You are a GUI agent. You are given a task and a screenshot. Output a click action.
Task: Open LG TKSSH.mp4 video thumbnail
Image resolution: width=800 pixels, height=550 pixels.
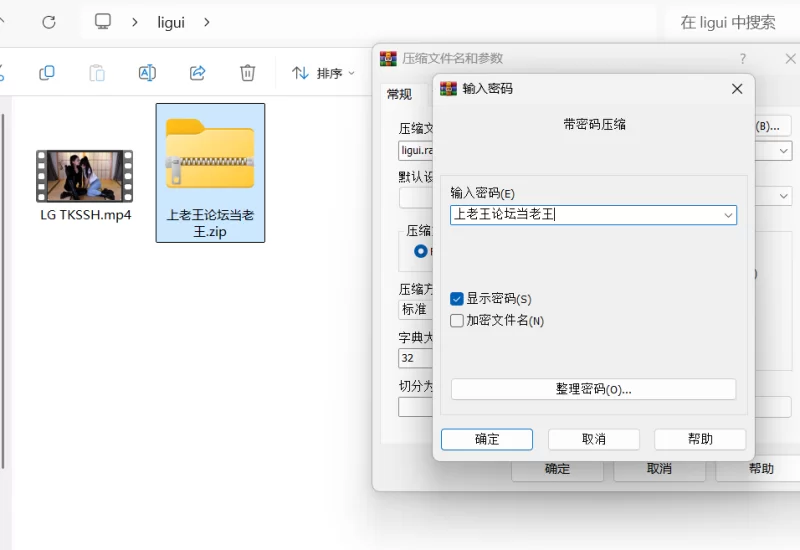pyautogui.click(x=85, y=176)
